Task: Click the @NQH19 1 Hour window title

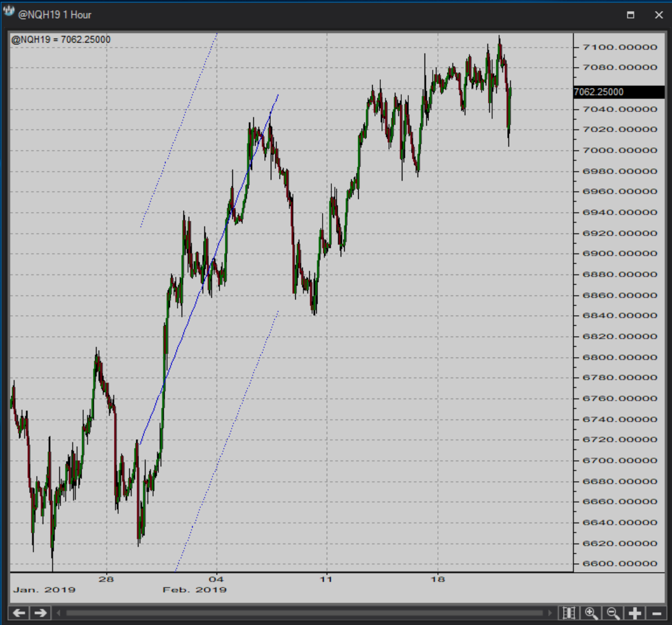Action: pyautogui.click(x=55, y=15)
